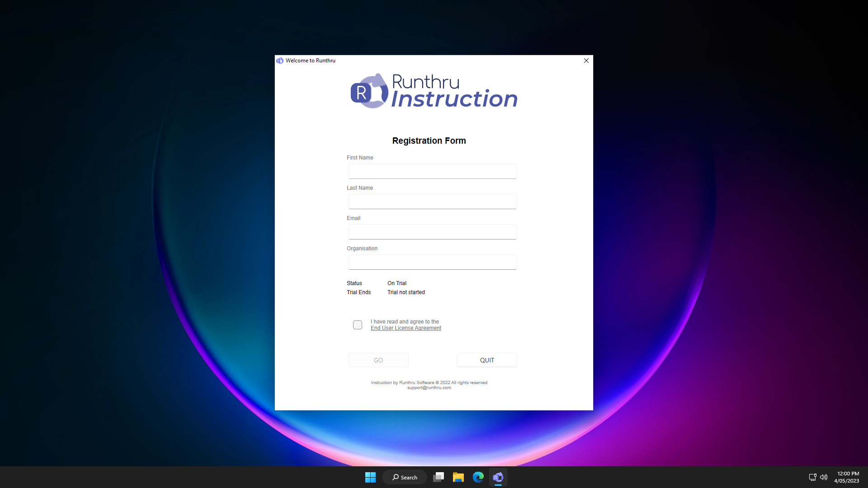Image resolution: width=868 pixels, height=488 pixels.
Task: Click into the Last Name field
Action: pos(432,202)
